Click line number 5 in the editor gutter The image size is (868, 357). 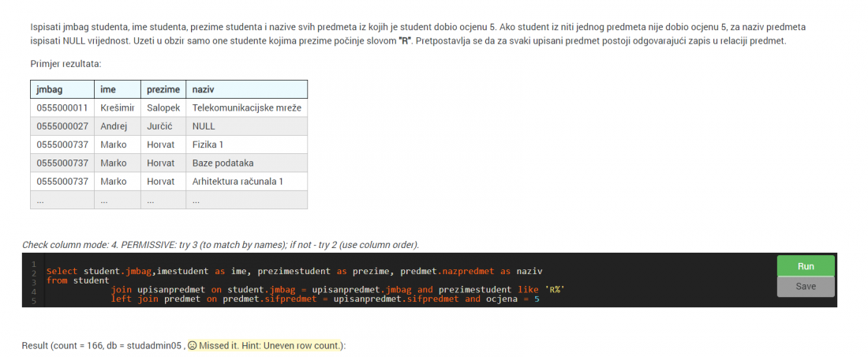[34, 301]
